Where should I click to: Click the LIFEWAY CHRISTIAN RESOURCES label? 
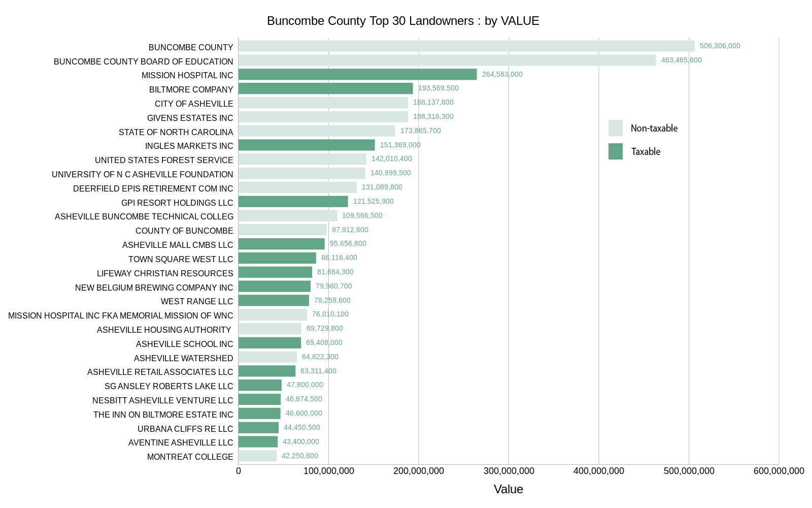click(x=165, y=273)
